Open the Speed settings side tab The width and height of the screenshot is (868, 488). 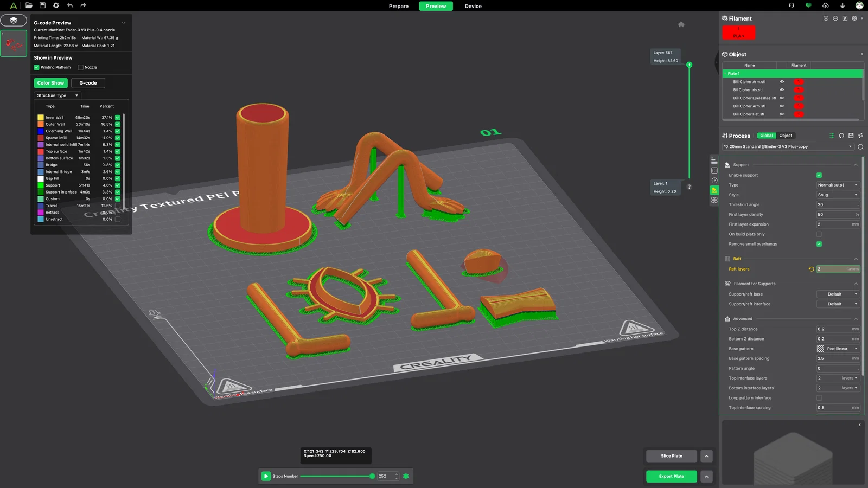pyautogui.click(x=714, y=180)
